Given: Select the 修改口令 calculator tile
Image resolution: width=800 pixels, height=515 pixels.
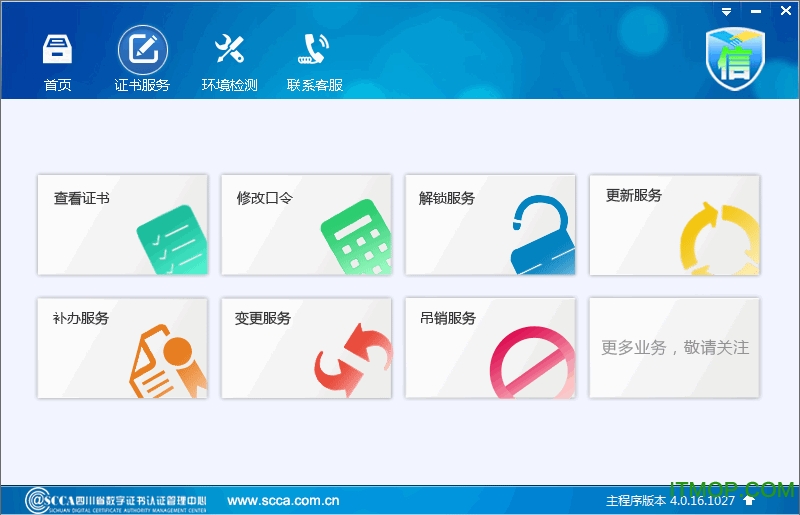Looking at the screenshot, I should click(306, 224).
